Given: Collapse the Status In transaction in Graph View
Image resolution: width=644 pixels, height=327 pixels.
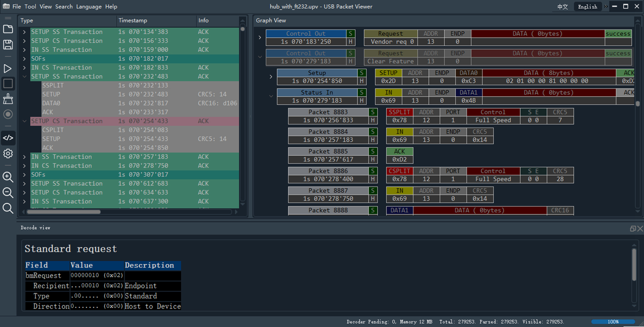Looking at the screenshot, I should [x=271, y=97].
